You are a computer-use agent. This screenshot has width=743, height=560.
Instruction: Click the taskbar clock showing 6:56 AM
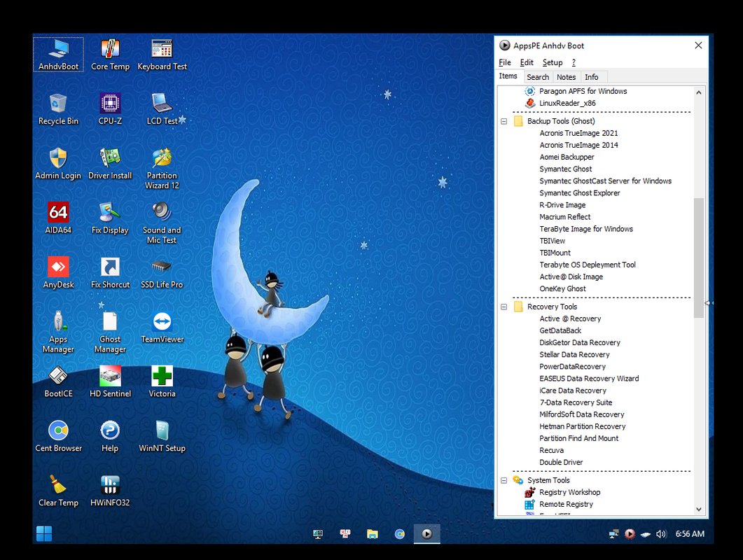690,534
